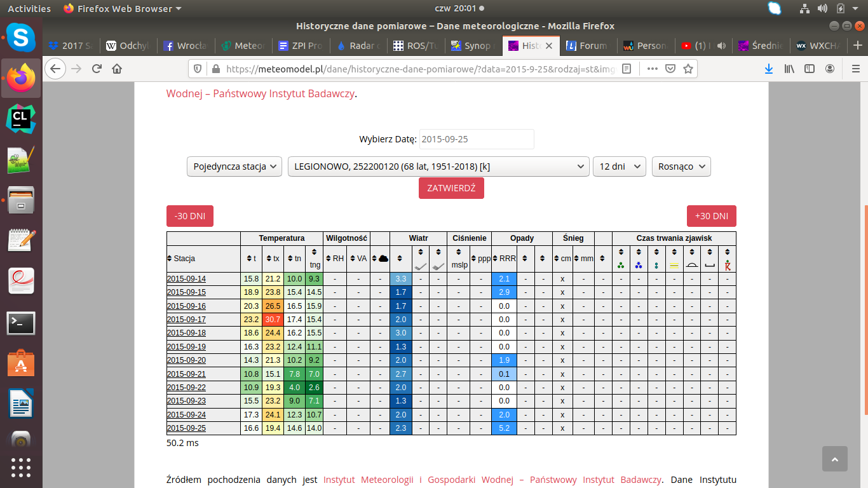
Task: Mute the YouTube tab audio icon
Action: [721, 46]
